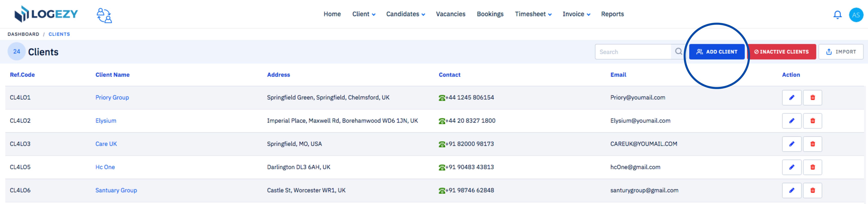Expand the Candidates menu dropdown
868x204 pixels.
coord(405,14)
